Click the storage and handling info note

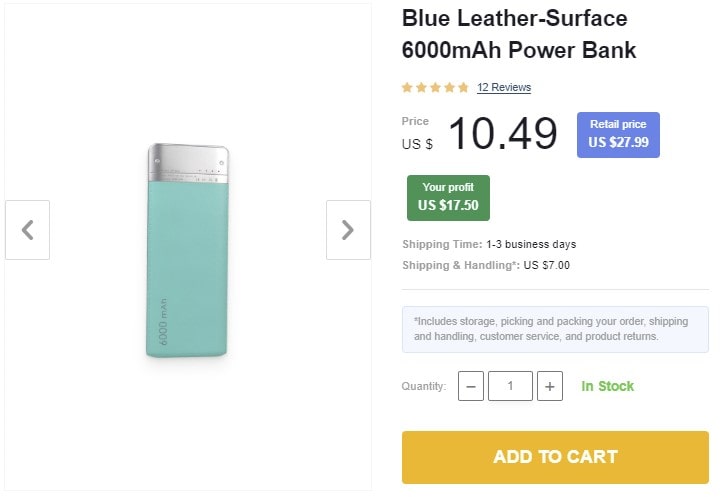coord(555,329)
